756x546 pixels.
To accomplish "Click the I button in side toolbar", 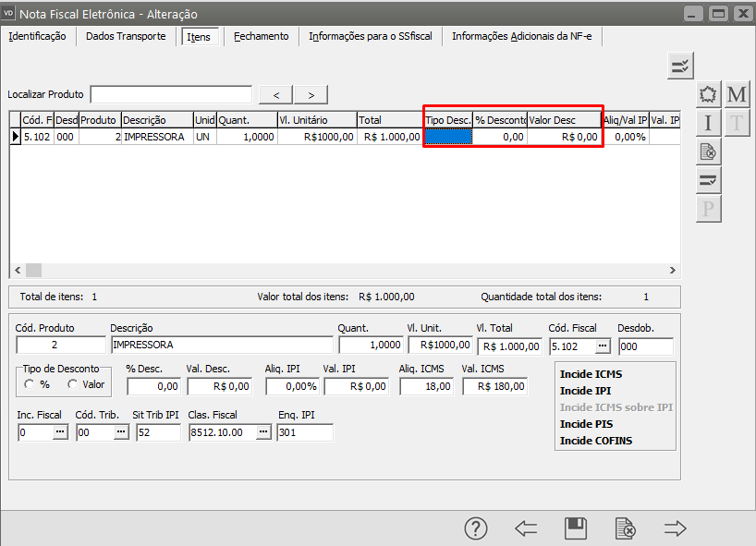I will coord(709,123).
